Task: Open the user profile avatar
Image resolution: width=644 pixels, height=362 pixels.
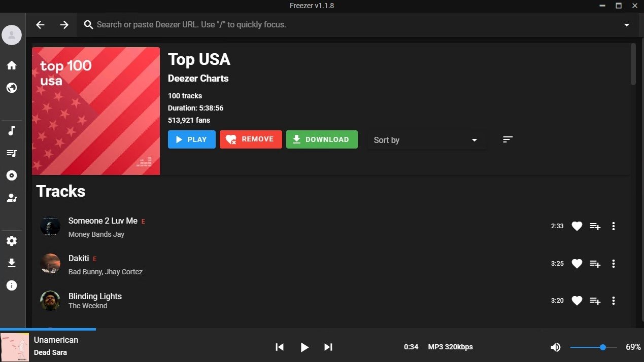Action: (12, 35)
